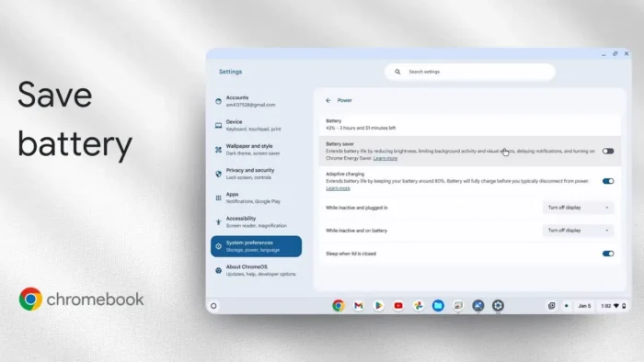
Task: Follow Learn more link under Battery saver
Action: pyautogui.click(x=385, y=158)
